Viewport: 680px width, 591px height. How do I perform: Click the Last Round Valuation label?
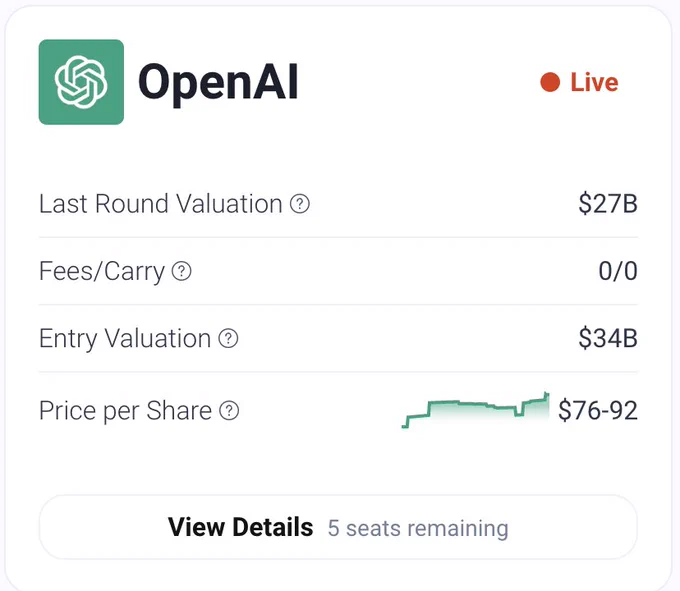coord(160,203)
